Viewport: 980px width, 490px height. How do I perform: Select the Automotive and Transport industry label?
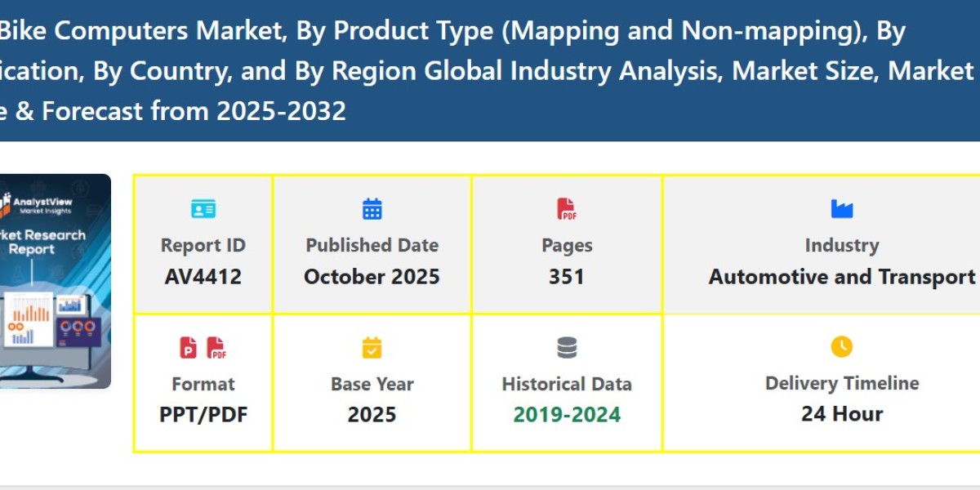pos(842,276)
